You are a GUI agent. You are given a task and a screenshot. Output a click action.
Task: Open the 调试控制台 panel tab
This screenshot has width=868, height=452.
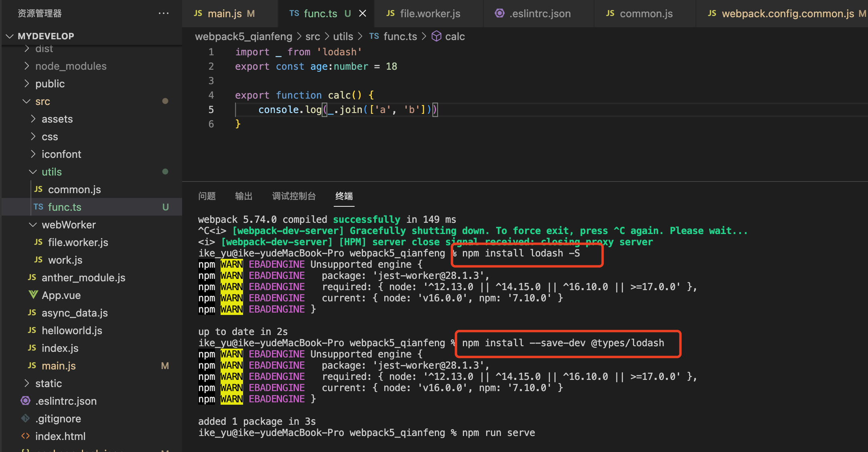294,196
